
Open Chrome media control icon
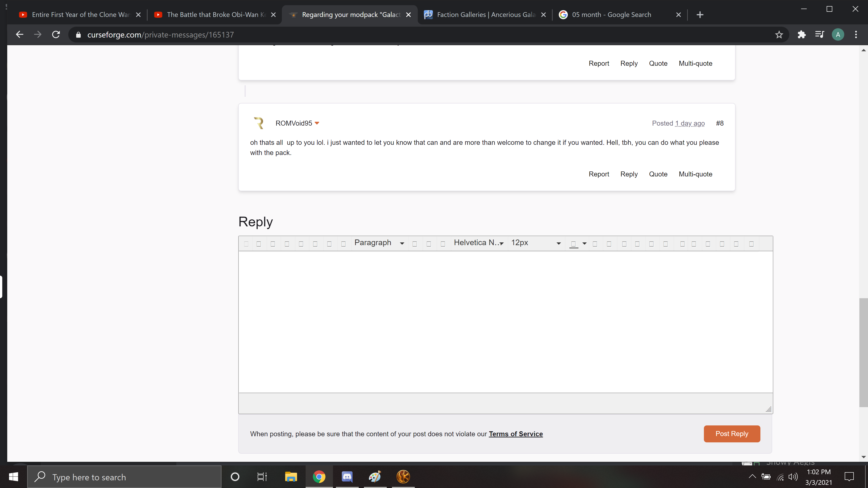click(x=819, y=35)
